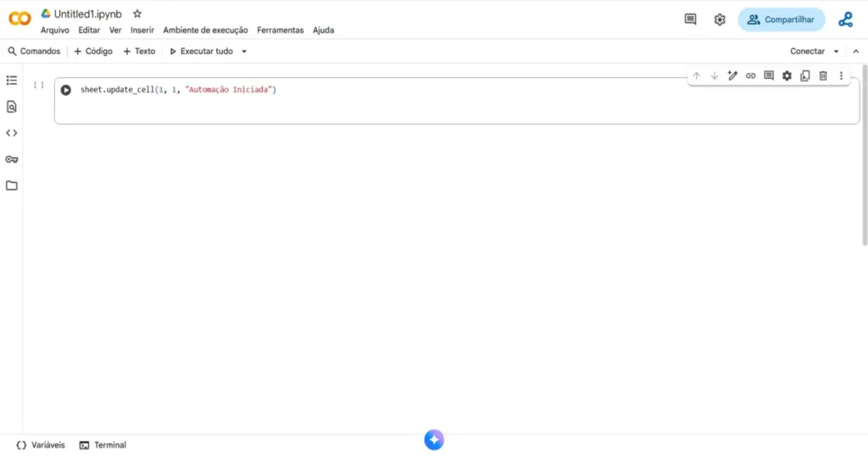The height and width of the screenshot is (456, 868).
Task: Copy link to cell
Action: (x=751, y=75)
